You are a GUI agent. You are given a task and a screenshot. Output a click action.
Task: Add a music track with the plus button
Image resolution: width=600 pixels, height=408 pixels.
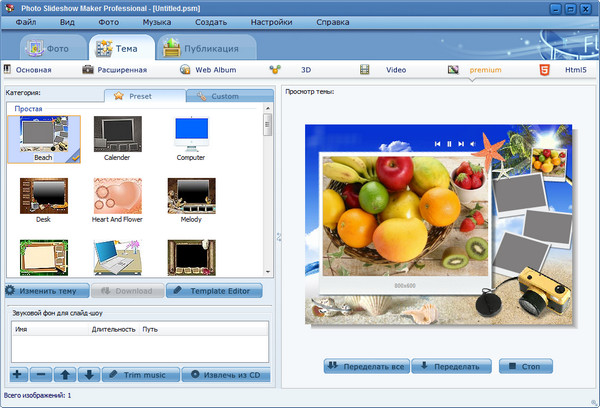point(18,374)
